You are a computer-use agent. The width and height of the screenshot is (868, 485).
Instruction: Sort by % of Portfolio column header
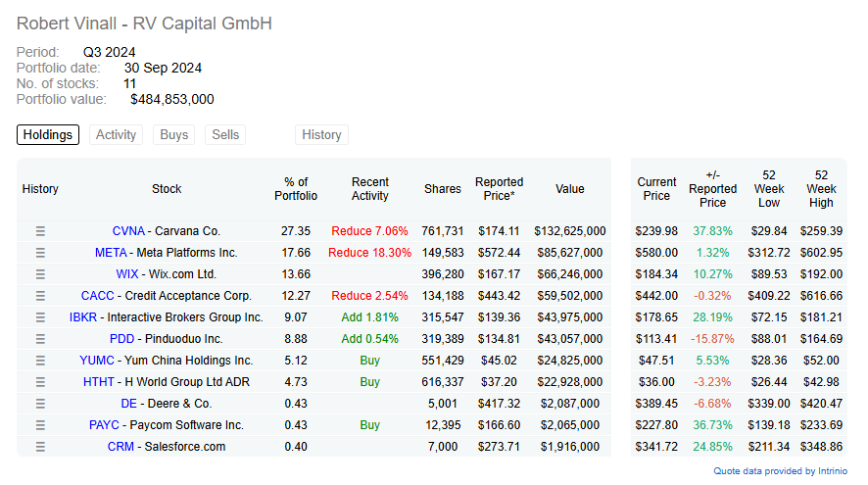[296, 189]
